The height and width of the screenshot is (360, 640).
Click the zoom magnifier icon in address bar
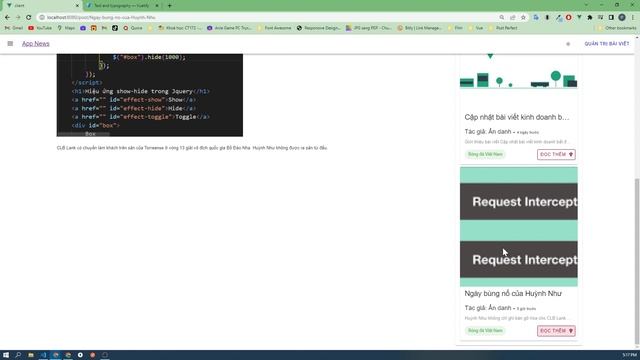click(x=502, y=18)
